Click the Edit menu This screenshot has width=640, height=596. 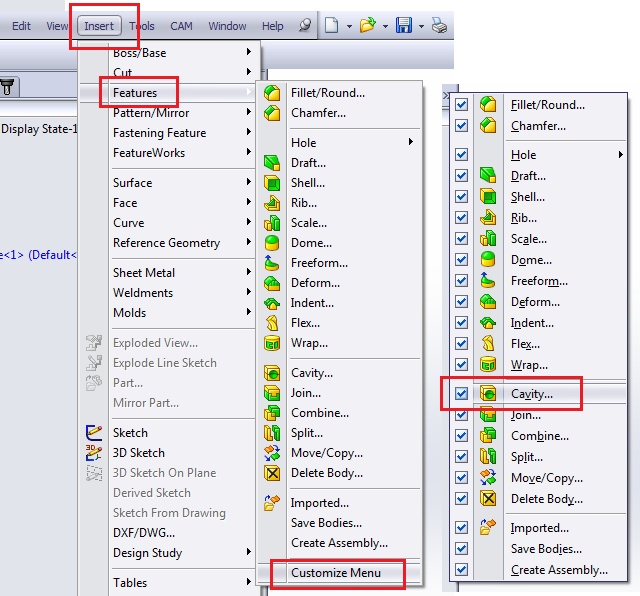click(21, 26)
